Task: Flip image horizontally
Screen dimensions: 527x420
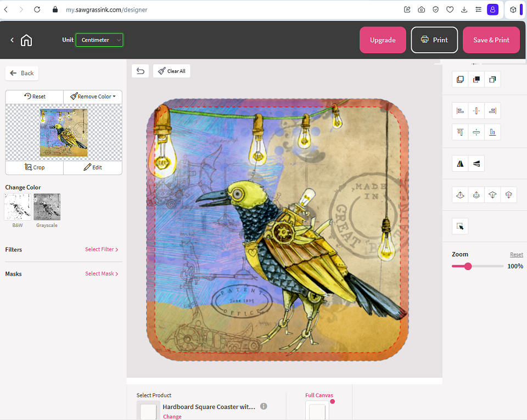Action: [460, 164]
